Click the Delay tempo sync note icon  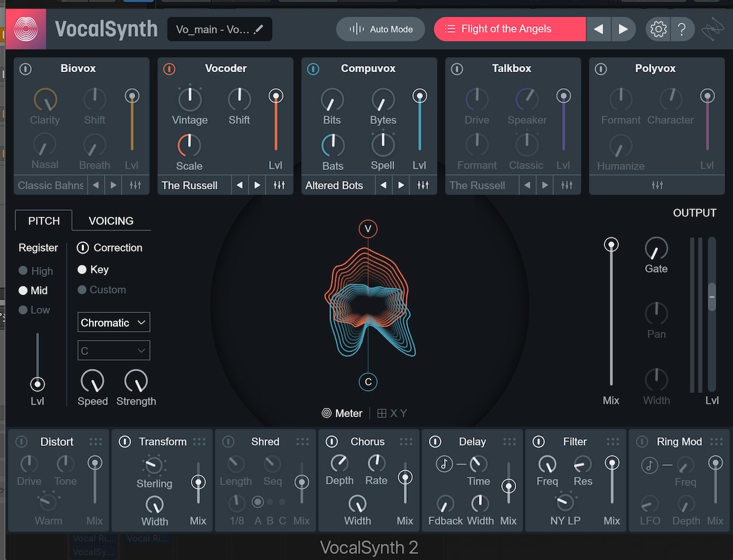[444, 463]
